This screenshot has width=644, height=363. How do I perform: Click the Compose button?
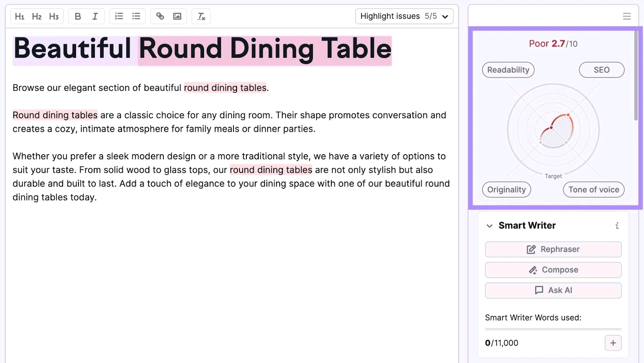553,270
